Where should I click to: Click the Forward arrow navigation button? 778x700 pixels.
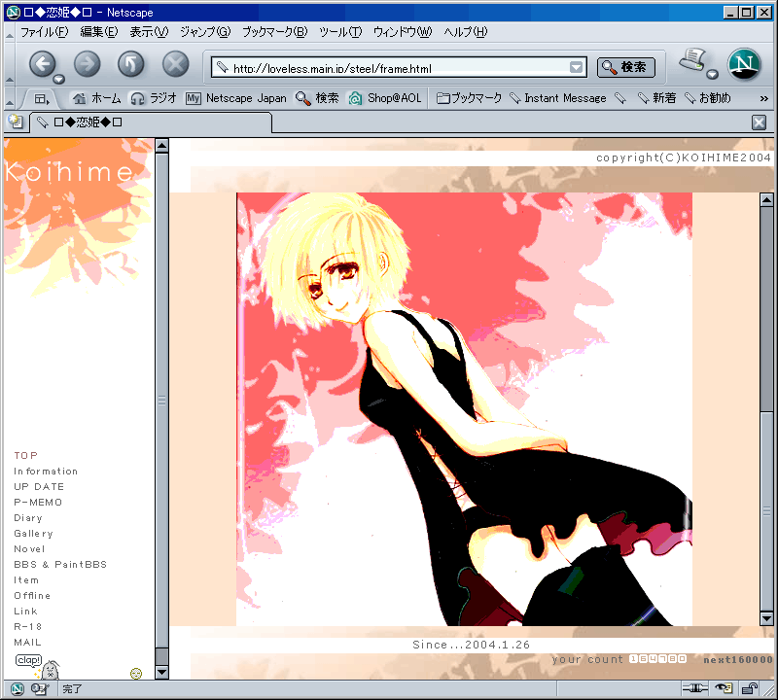(88, 64)
